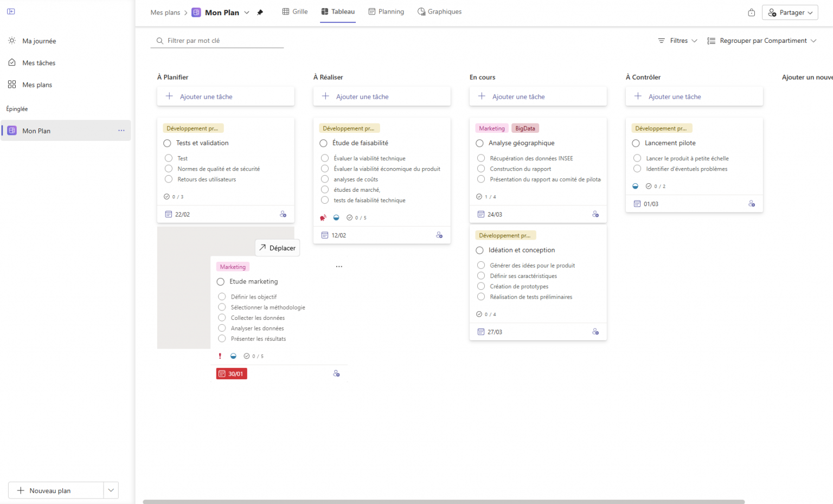Select the Tableau tab
Screen dimensions: 833x504
(x=338, y=11)
